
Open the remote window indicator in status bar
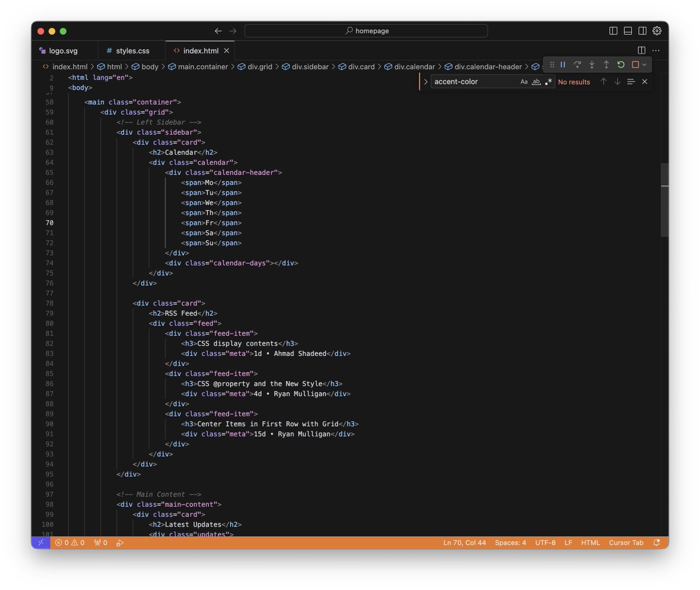tap(41, 543)
